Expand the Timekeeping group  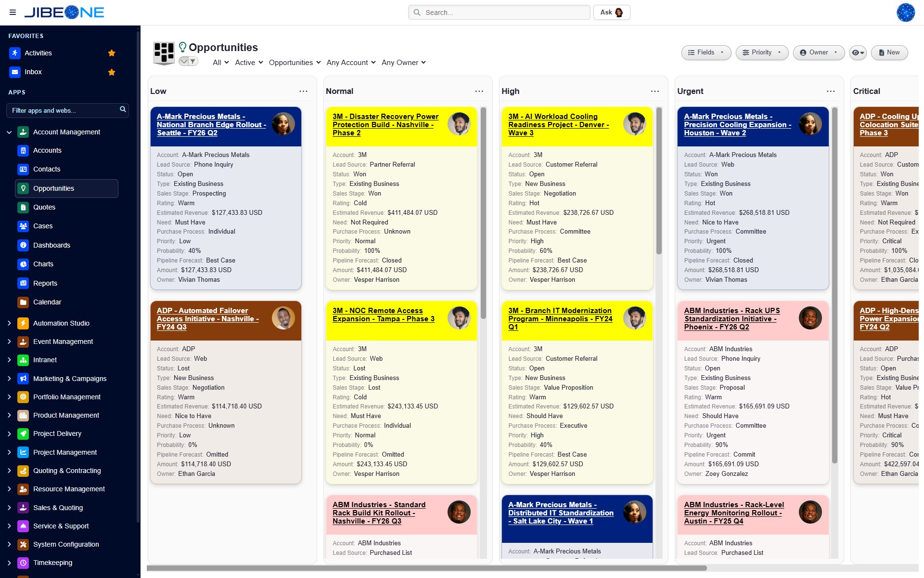tap(9, 563)
